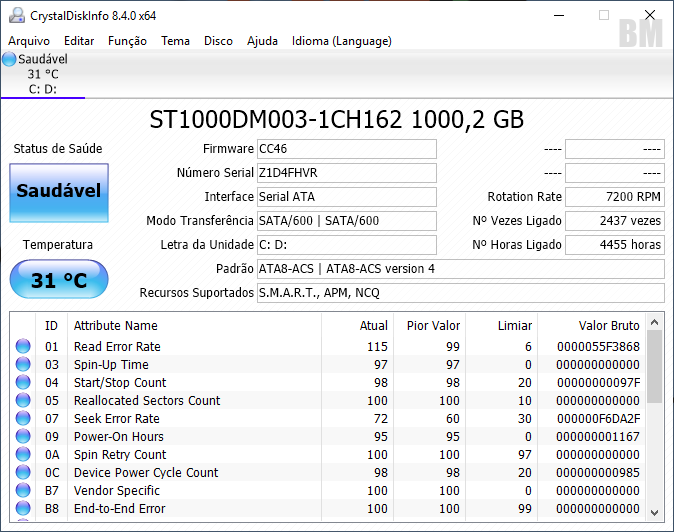This screenshot has height=532, width=674.
Task: Open the Tema menu
Action: (x=175, y=41)
